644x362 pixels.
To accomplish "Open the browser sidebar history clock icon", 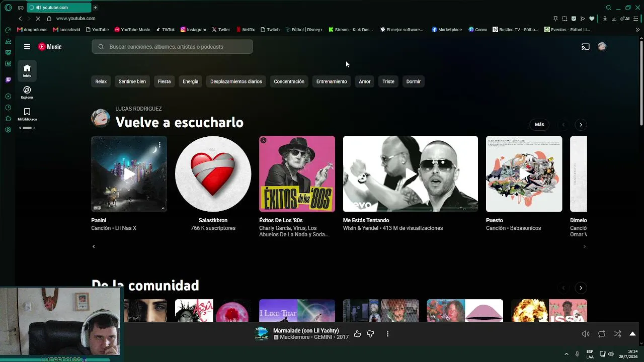I will (x=8, y=108).
